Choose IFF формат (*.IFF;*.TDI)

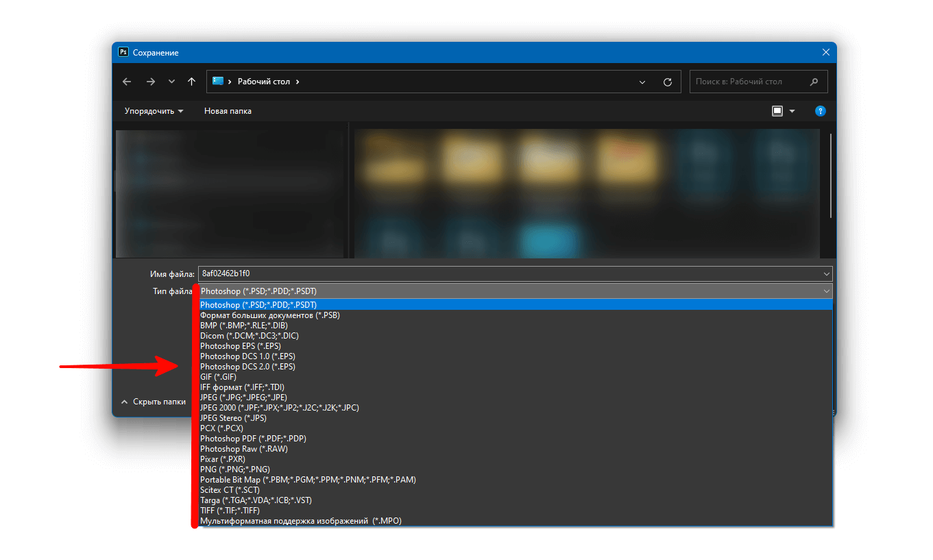click(516, 387)
